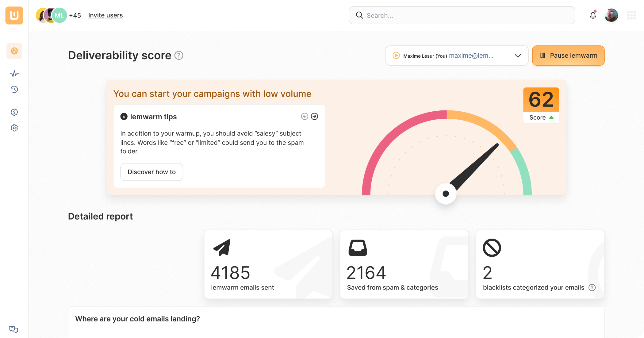Click into the Search field
This screenshot has height=338, width=644.
click(x=462, y=15)
